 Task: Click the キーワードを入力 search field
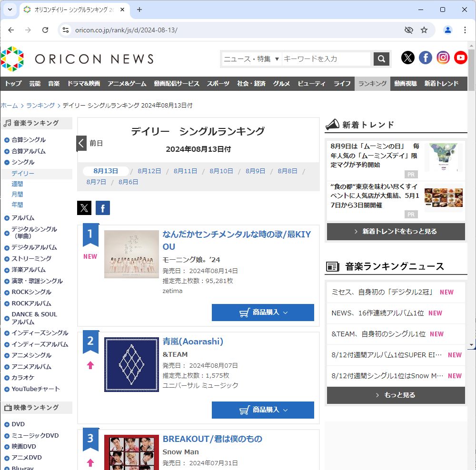[x=326, y=59]
